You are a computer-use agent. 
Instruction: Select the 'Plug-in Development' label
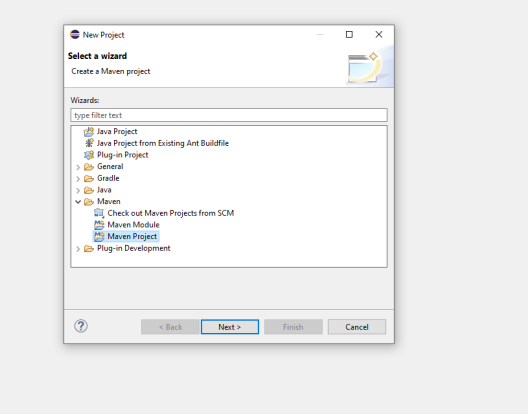pos(134,248)
